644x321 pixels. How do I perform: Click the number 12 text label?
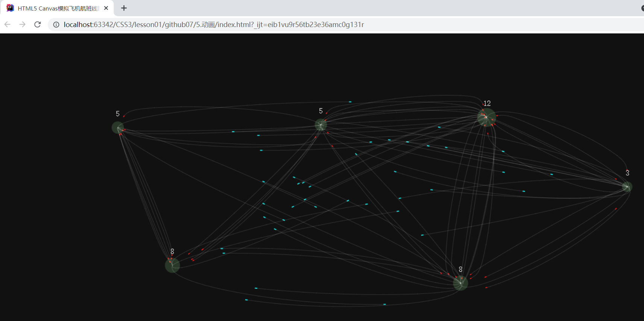pyautogui.click(x=487, y=103)
